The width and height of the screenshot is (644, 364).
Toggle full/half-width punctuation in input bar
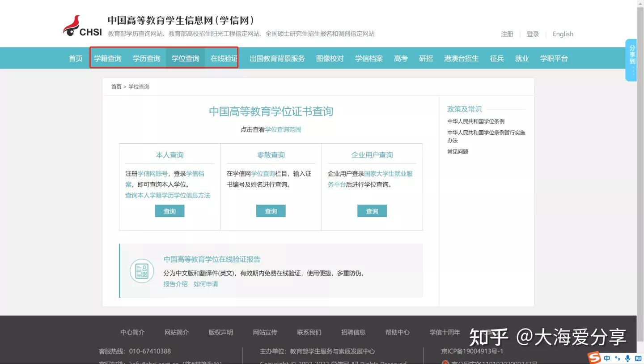point(617,358)
